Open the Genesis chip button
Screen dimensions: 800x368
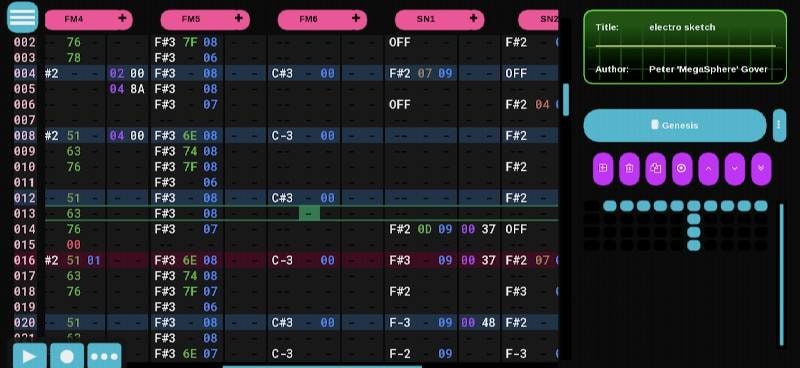coord(674,125)
